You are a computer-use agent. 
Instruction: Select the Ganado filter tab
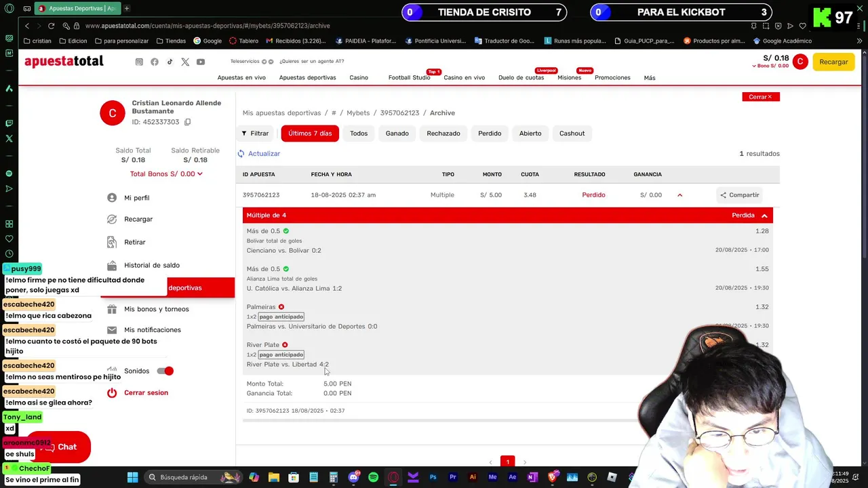pyautogui.click(x=397, y=134)
